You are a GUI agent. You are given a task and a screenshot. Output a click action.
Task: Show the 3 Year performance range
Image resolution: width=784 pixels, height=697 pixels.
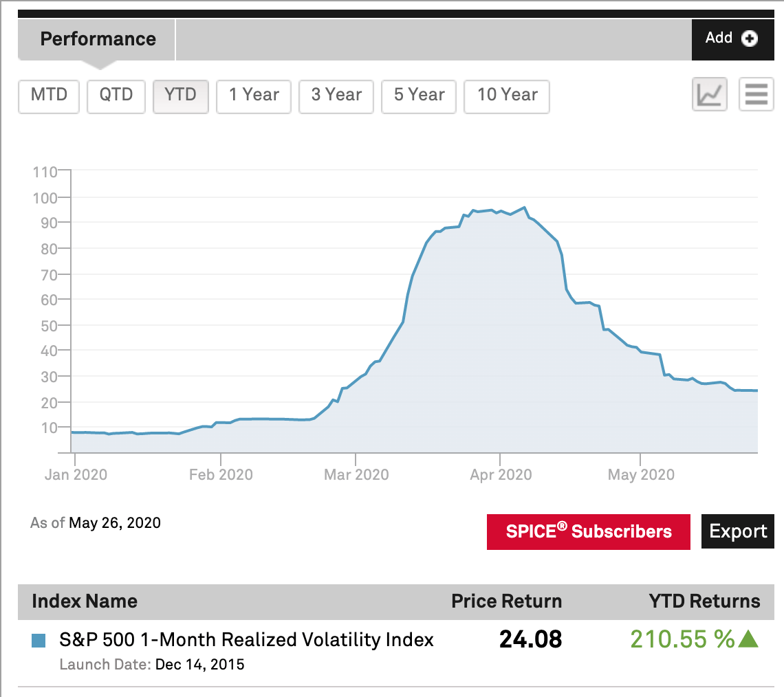[336, 96]
